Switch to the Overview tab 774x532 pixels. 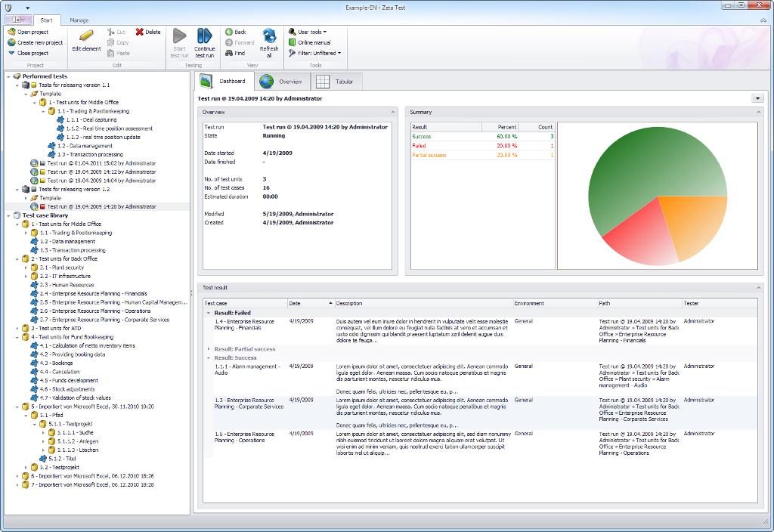[281, 82]
